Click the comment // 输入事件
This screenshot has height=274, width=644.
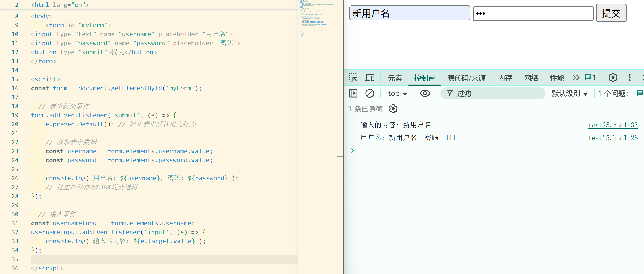[57, 214]
